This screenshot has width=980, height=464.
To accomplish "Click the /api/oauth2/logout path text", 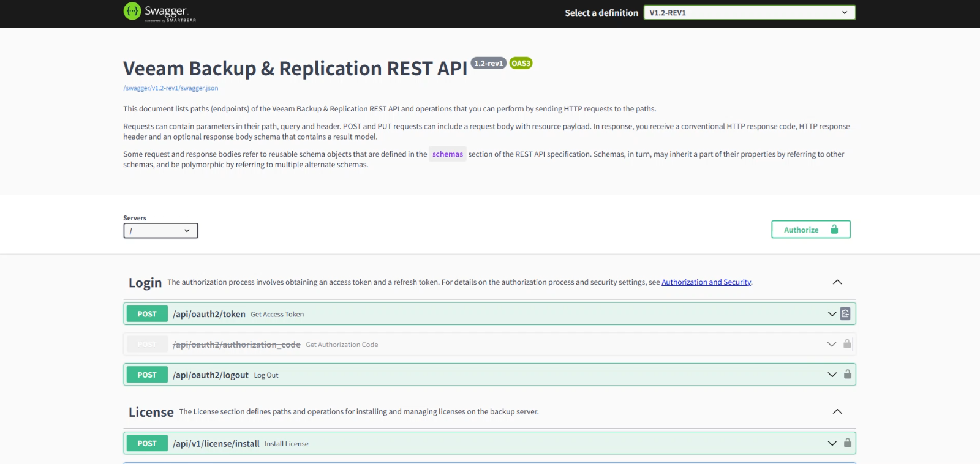I will click(211, 375).
